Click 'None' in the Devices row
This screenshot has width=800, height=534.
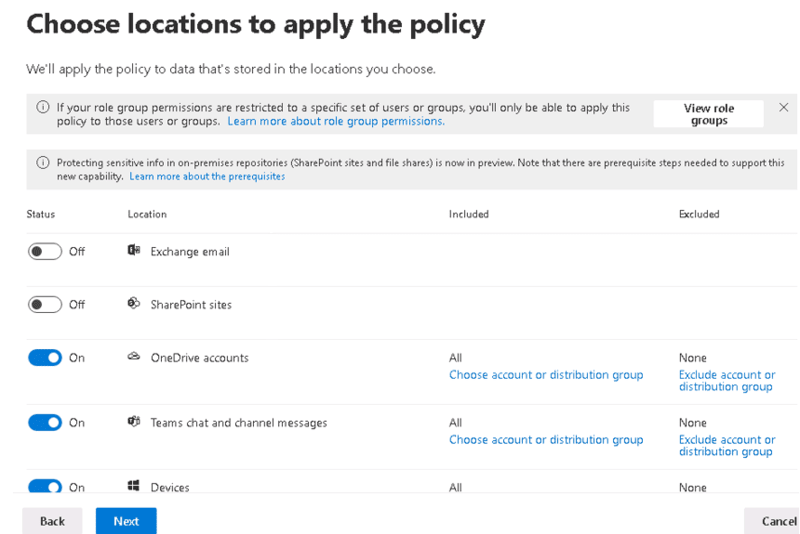point(692,488)
